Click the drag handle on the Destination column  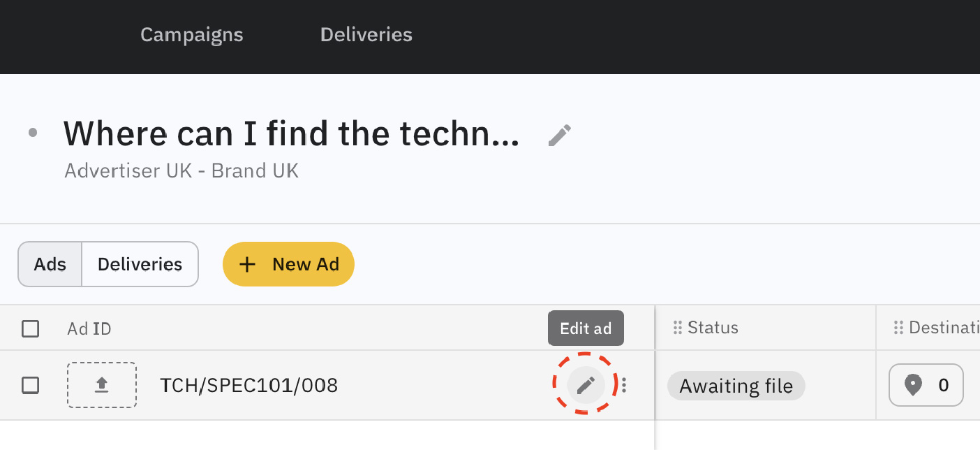[898, 328]
